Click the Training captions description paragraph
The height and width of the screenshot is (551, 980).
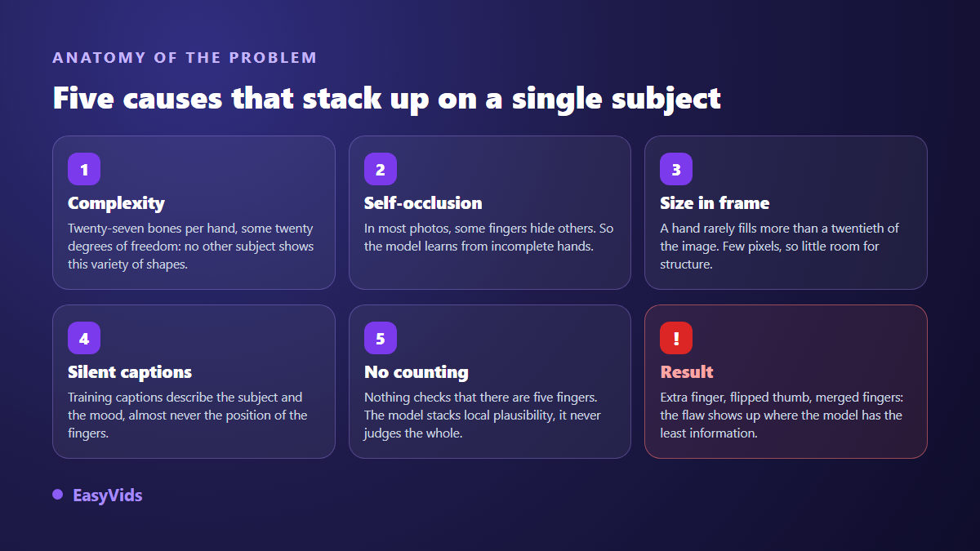point(188,415)
